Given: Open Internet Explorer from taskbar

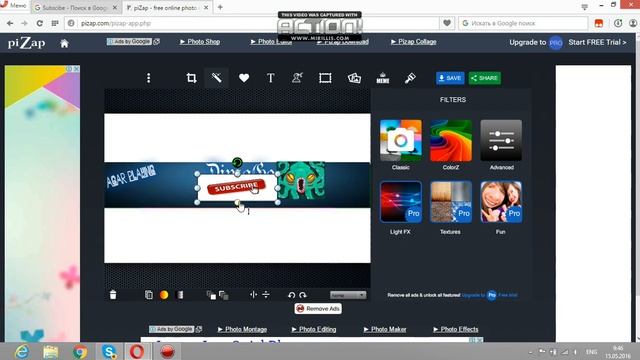Looking at the screenshot, I should click(21, 351).
